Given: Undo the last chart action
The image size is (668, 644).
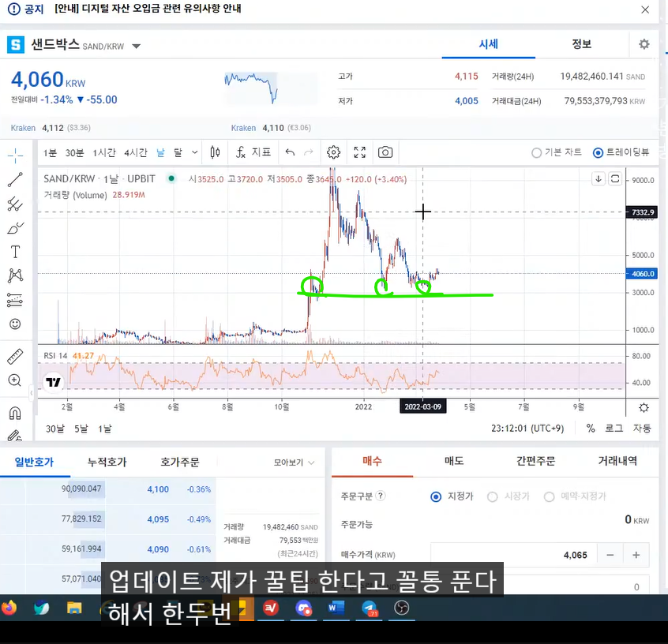Looking at the screenshot, I should coord(290,152).
